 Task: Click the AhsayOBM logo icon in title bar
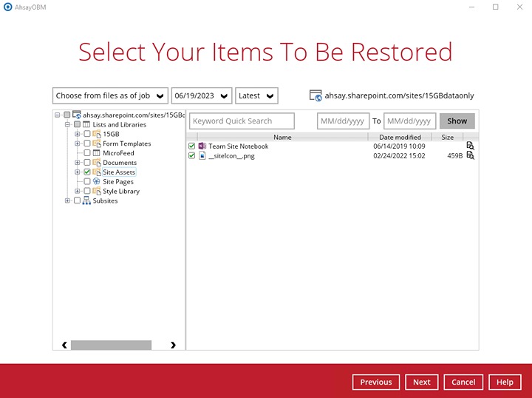7,7
